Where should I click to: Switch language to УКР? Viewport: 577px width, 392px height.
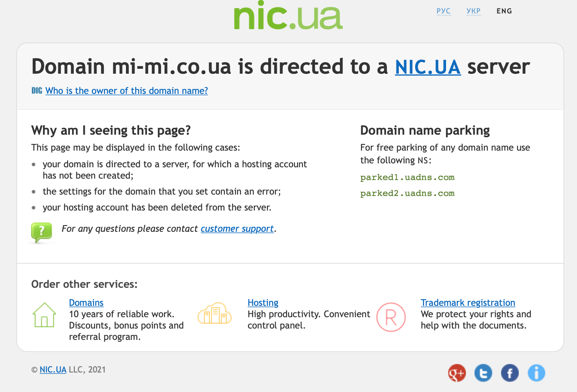(473, 11)
